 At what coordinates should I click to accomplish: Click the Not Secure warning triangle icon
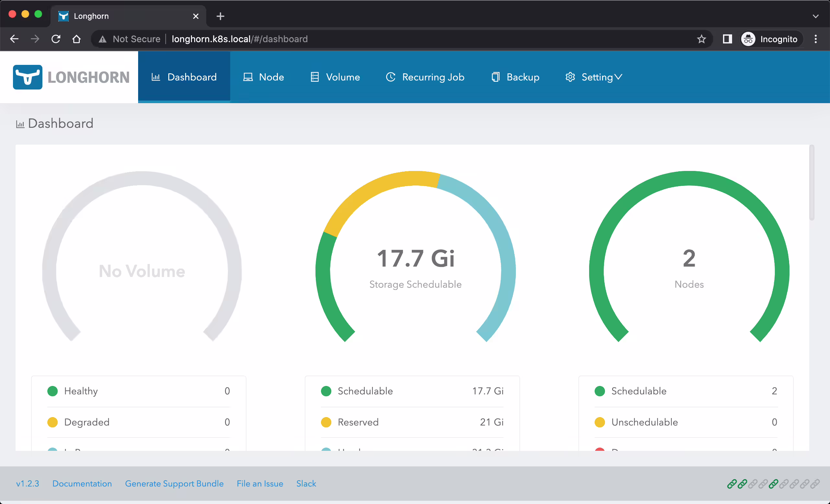[103, 40]
